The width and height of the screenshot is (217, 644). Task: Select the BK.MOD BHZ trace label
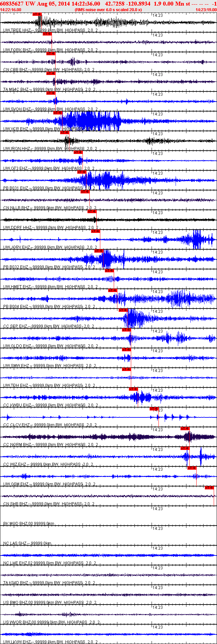[29, 524]
